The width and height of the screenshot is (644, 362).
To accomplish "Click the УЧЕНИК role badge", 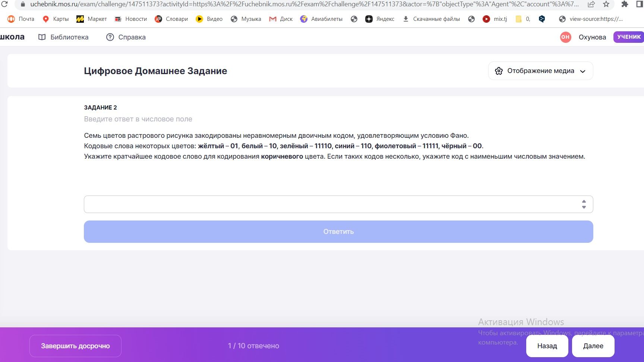I will tap(629, 37).
